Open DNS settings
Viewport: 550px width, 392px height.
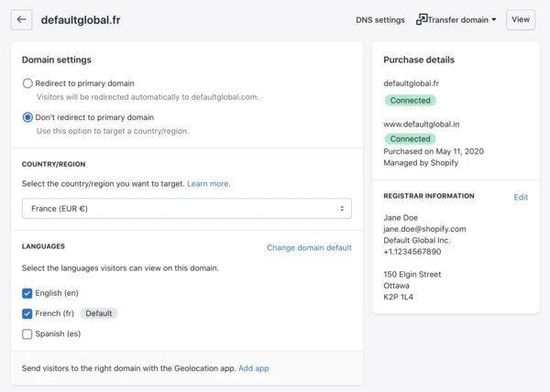coord(379,19)
